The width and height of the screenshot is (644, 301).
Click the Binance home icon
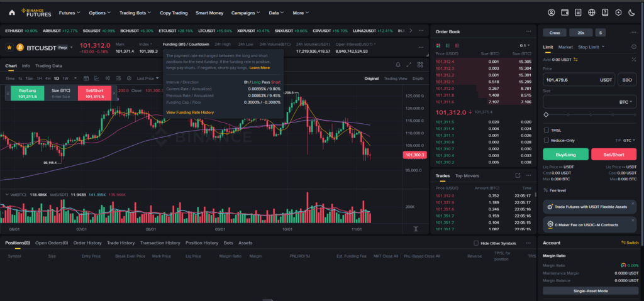click(11, 13)
